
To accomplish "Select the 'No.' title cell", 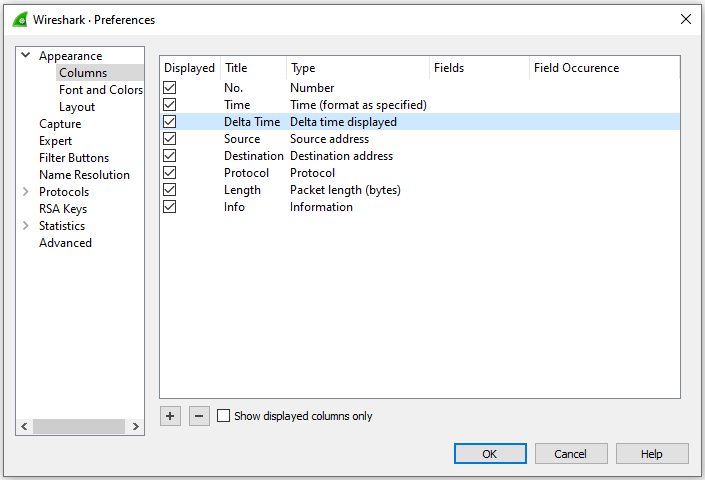I will [233, 88].
